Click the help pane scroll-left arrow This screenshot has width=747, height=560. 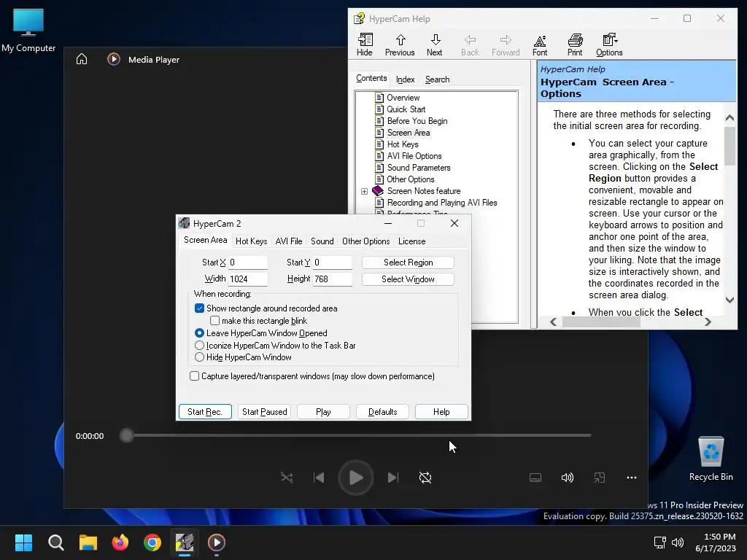click(x=553, y=322)
